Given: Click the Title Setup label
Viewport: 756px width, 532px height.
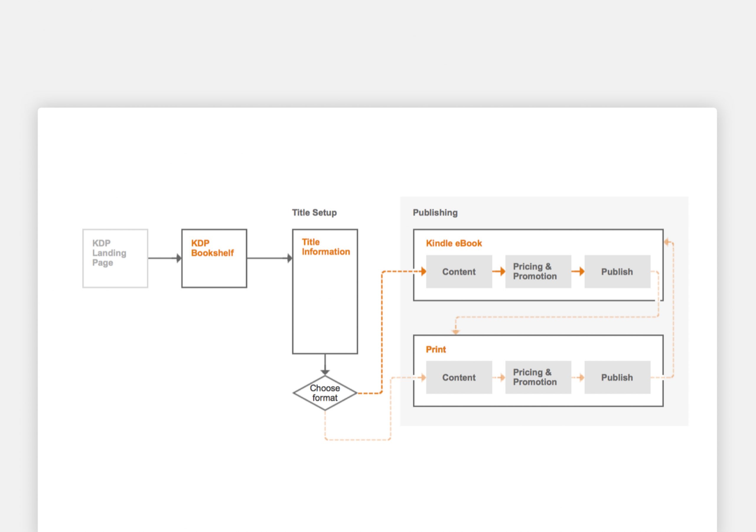Looking at the screenshot, I should coord(315,213).
